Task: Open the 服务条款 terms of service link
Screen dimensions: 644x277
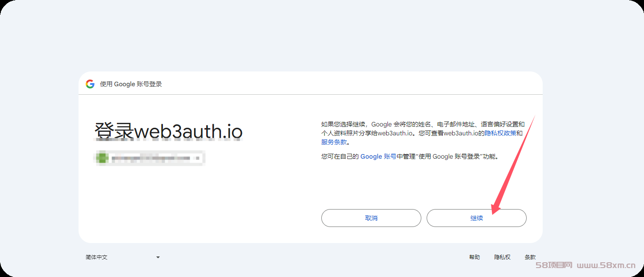Action: click(334, 142)
